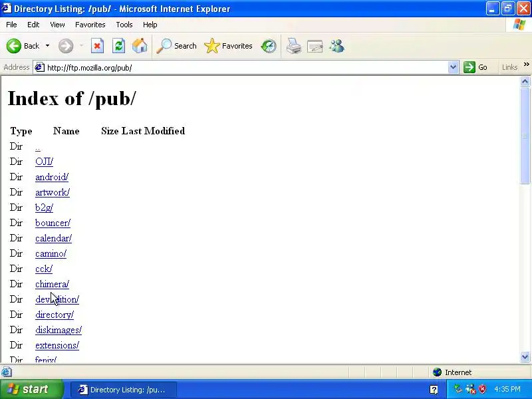Click the 'Index of /pub/' heading

click(72, 98)
